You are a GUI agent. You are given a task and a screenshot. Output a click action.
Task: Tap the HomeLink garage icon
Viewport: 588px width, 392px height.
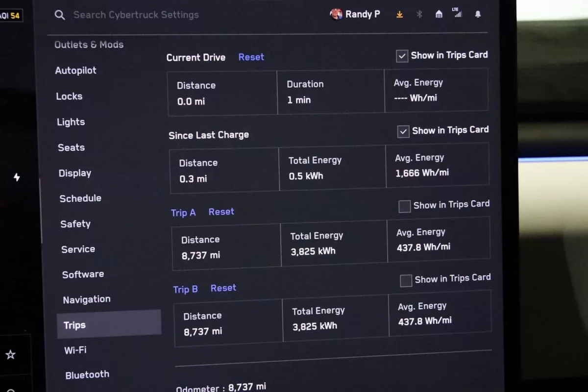coord(439,15)
